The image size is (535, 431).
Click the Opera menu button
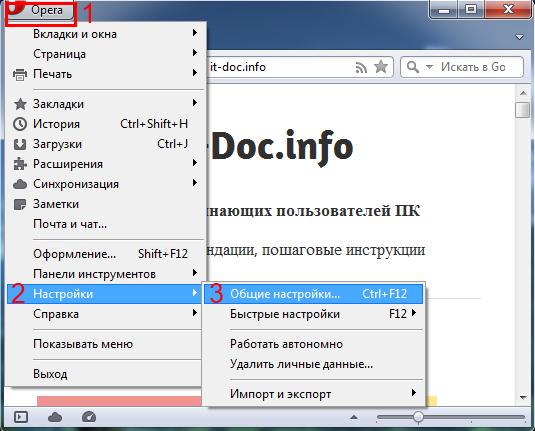(x=40, y=10)
